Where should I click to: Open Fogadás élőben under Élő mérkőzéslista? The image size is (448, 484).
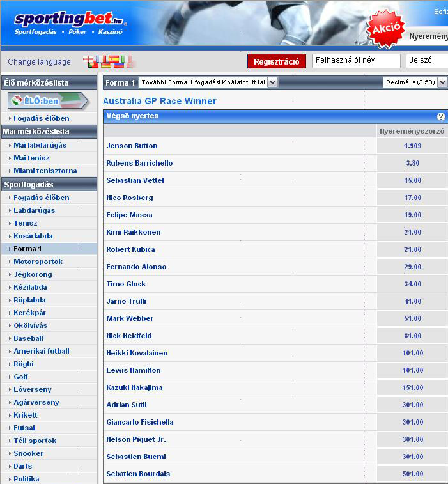[x=42, y=118]
